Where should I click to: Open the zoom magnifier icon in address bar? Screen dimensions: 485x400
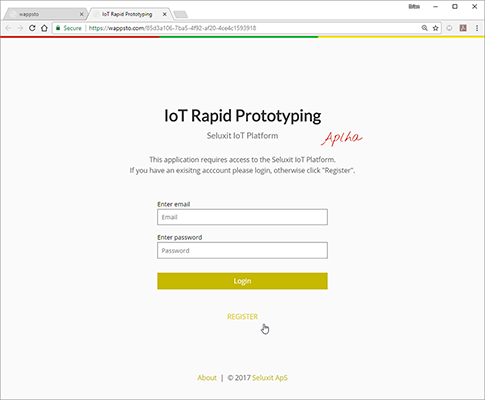point(424,28)
